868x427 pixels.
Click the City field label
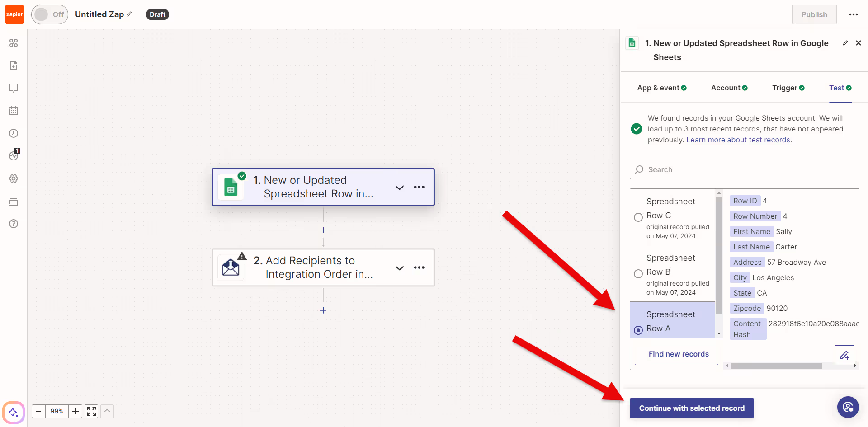(740, 277)
